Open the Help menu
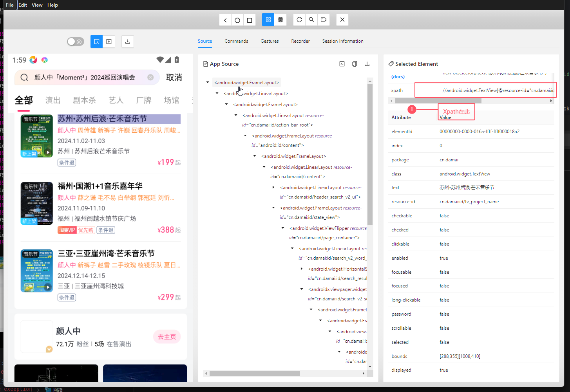Image resolution: width=570 pixels, height=392 pixels. (52, 5)
